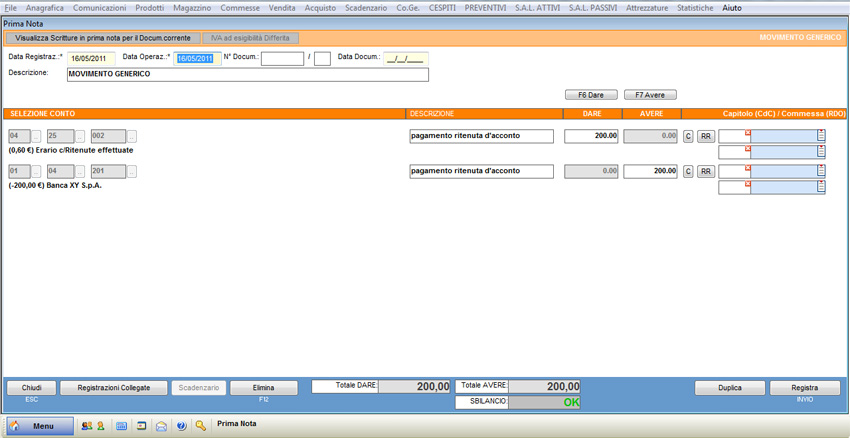Click the blue keyboard icon in bottom toolbar

[122, 425]
